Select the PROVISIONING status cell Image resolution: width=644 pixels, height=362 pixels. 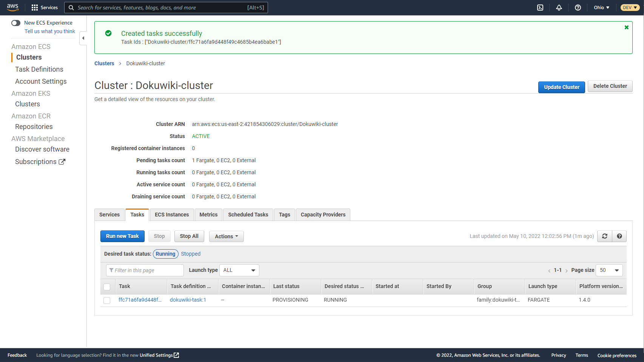(x=290, y=300)
